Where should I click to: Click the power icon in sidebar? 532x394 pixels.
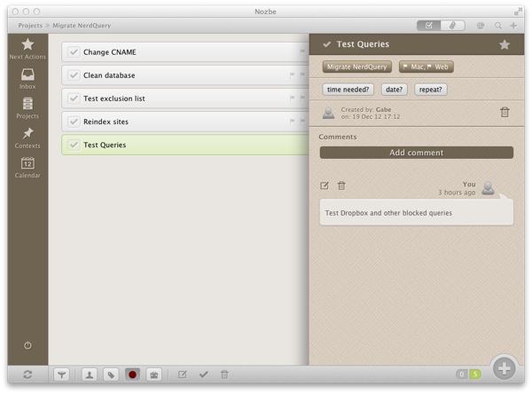[x=27, y=345]
